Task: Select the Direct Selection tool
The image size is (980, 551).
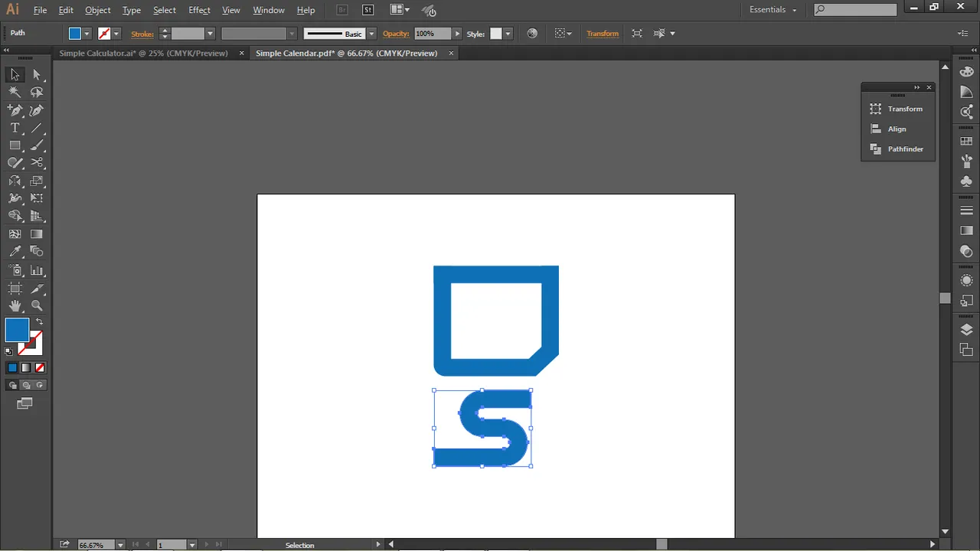Action: pos(37,74)
